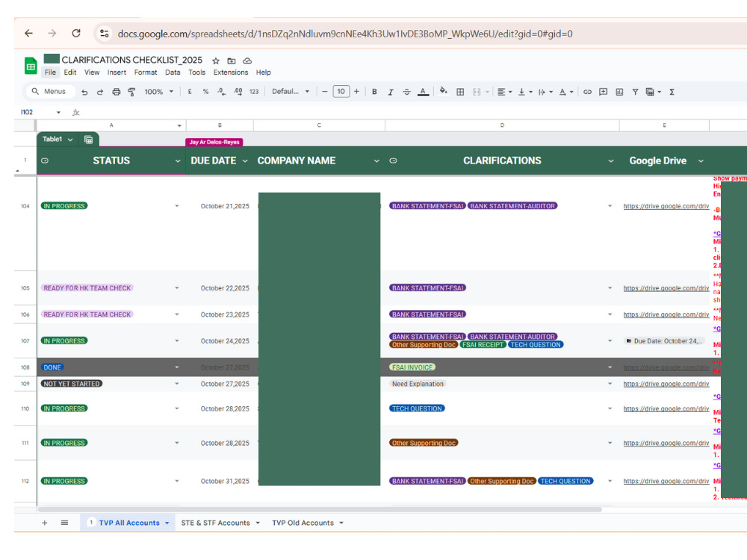
Task: Click the Redo icon
Action: click(x=100, y=92)
